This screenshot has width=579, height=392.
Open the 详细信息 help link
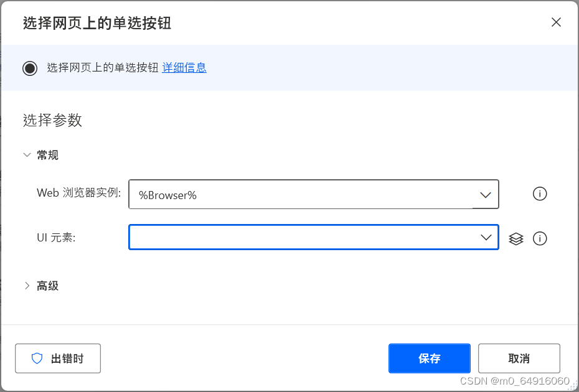coord(184,67)
